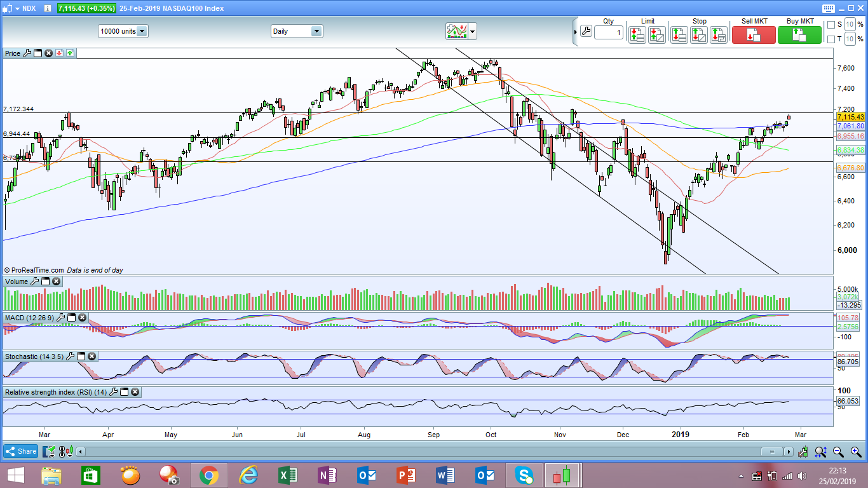The height and width of the screenshot is (488, 868).
Task: Open Excel from the taskbar
Action: click(x=287, y=475)
